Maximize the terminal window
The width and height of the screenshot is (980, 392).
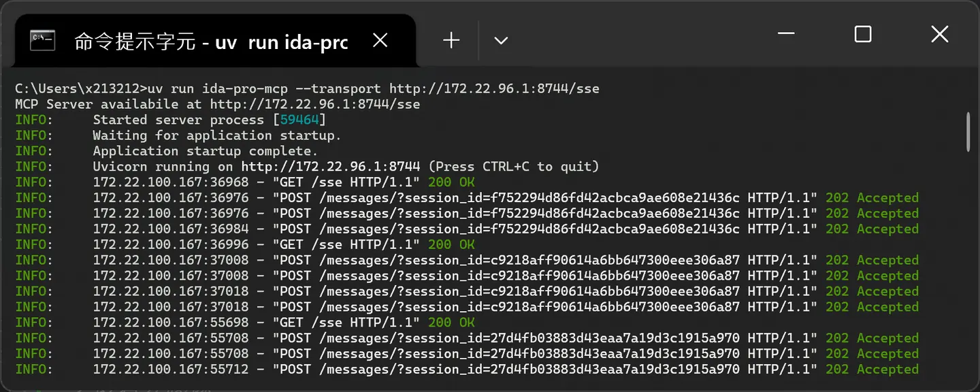coord(863,34)
